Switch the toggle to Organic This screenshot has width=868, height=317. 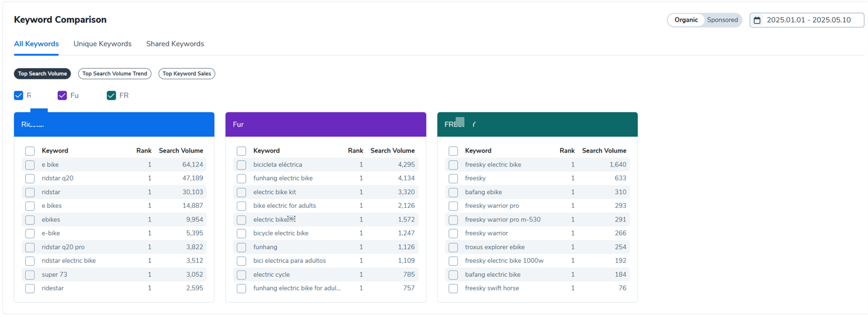686,20
